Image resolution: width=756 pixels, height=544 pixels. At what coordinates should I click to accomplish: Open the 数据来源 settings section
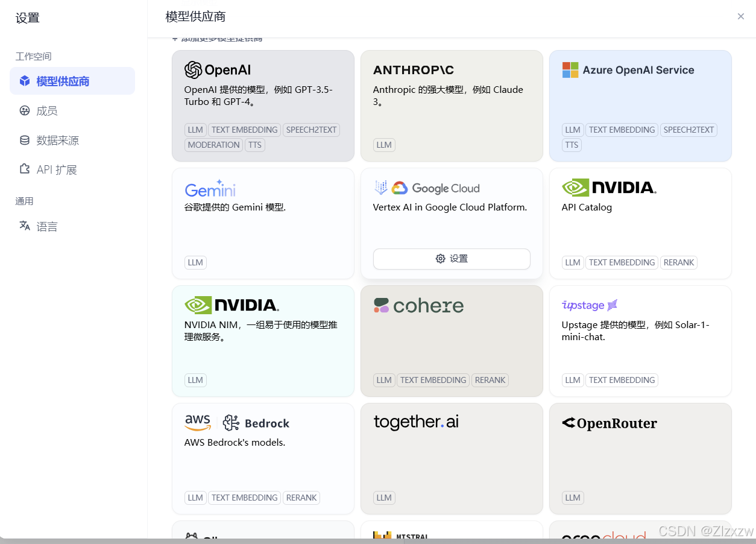[72, 140]
